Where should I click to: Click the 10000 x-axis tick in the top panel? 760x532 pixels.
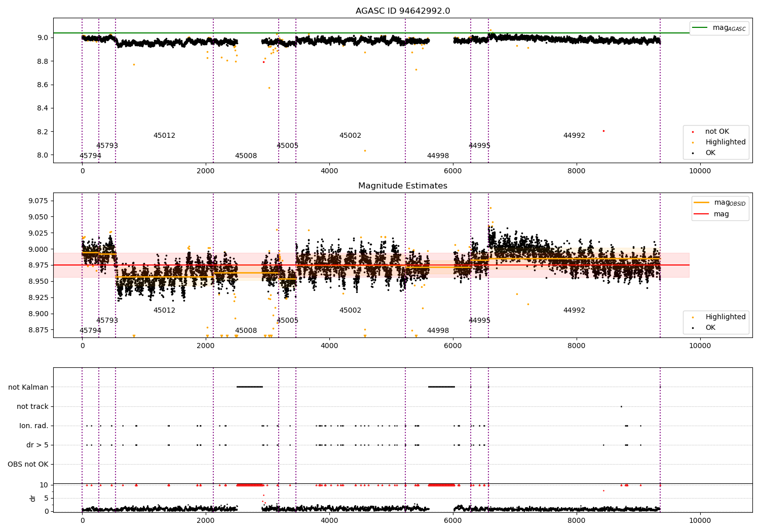(x=700, y=171)
